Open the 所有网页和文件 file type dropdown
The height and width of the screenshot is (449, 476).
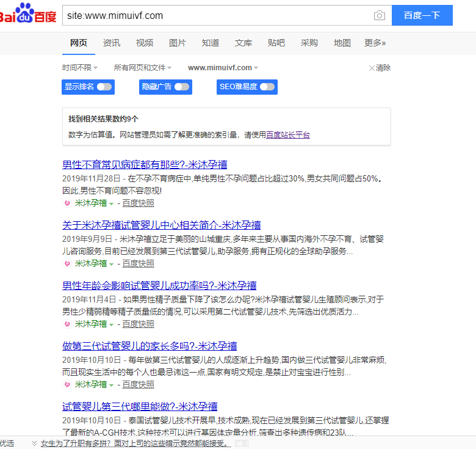coord(143,67)
